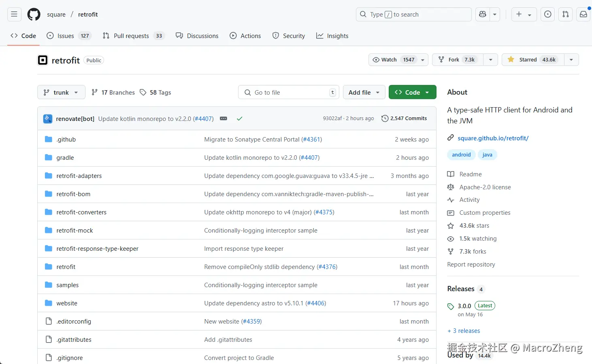Focus the Type / to search field
The width and height of the screenshot is (592, 364).
coord(414,15)
